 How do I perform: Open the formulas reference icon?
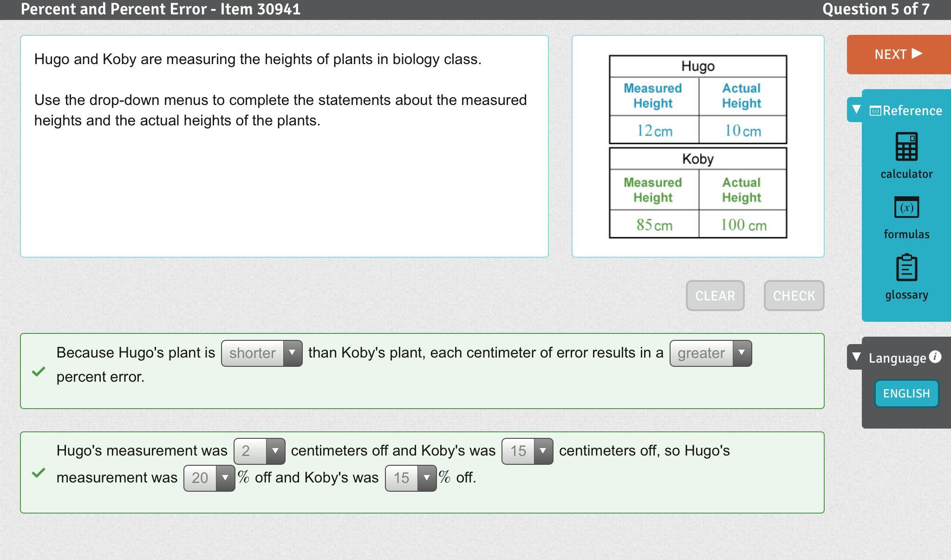coord(906,208)
